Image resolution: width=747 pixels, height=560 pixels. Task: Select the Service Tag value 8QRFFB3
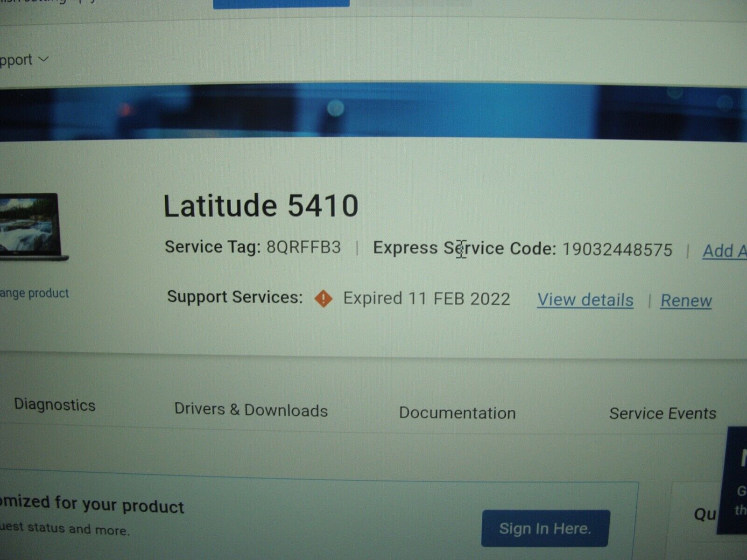tap(303, 247)
